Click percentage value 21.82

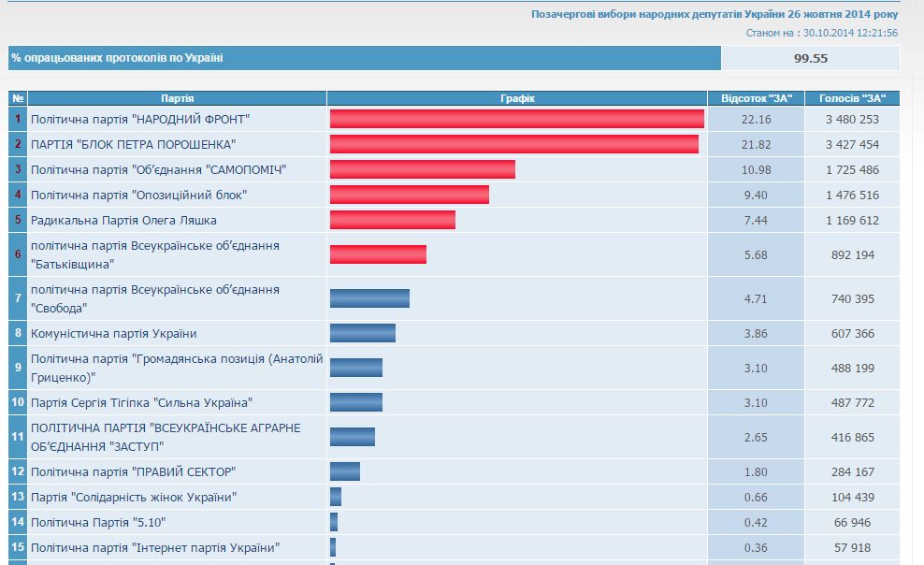click(756, 145)
